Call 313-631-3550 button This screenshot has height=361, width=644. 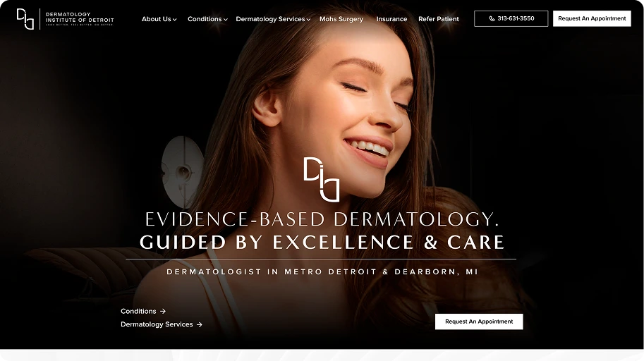[x=511, y=18]
